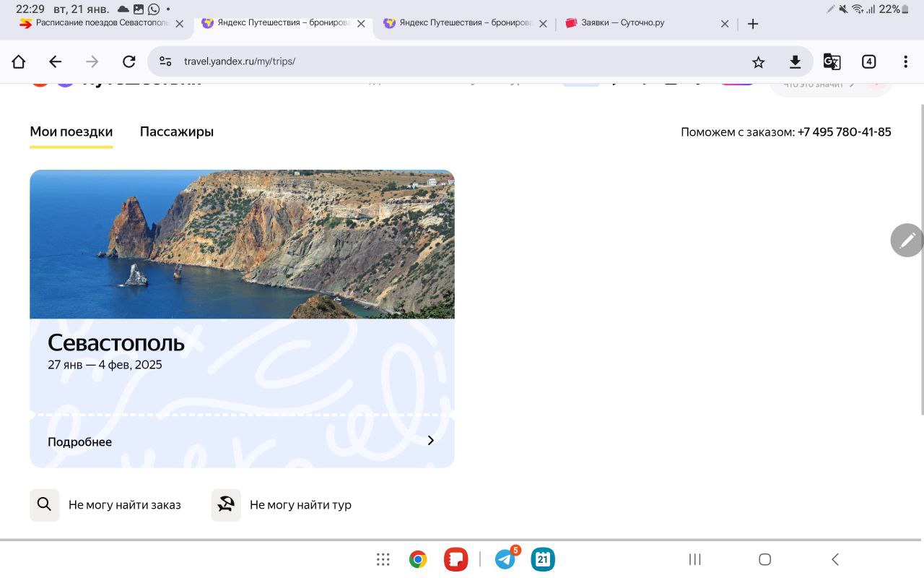The height and width of the screenshot is (578, 924).
Task: Open Telegram from the taskbar
Action: [x=505, y=559]
